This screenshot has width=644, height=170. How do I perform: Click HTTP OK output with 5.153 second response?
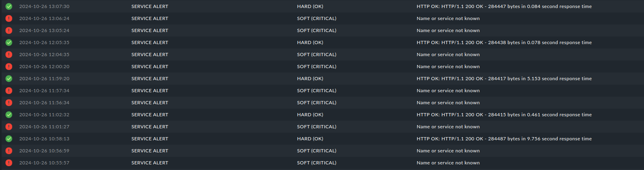click(x=504, y=79)
